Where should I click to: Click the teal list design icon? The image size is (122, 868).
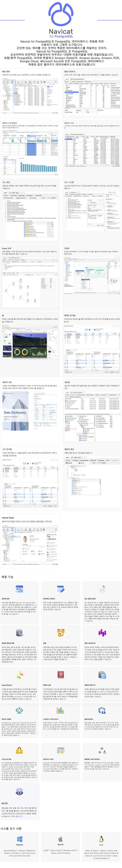[61, 750]
